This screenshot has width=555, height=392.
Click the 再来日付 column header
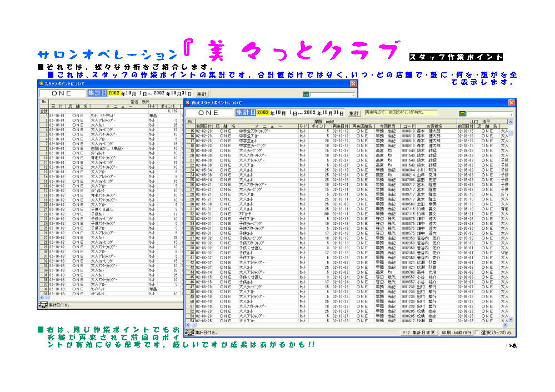click(x=340, y=126)
